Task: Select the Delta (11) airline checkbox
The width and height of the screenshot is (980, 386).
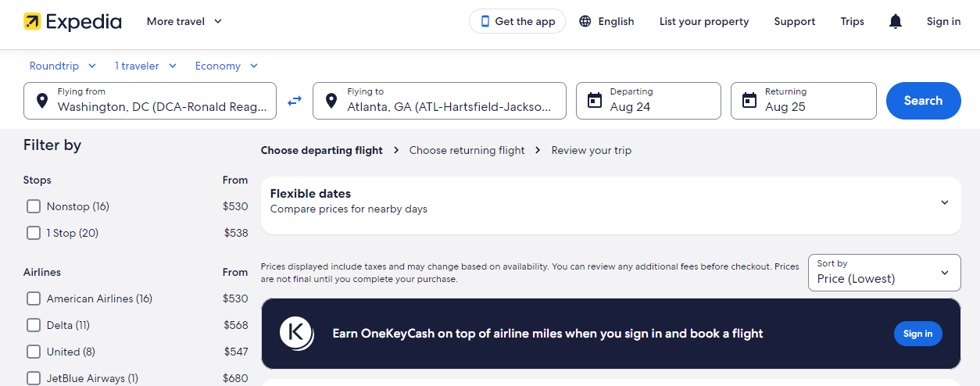Action: tap(34, 325)
